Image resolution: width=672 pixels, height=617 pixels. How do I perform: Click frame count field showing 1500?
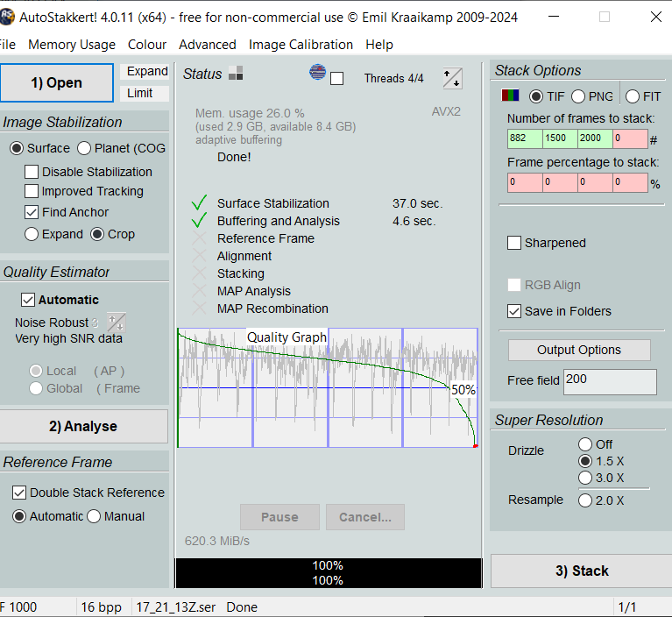[x=560, y=138]
